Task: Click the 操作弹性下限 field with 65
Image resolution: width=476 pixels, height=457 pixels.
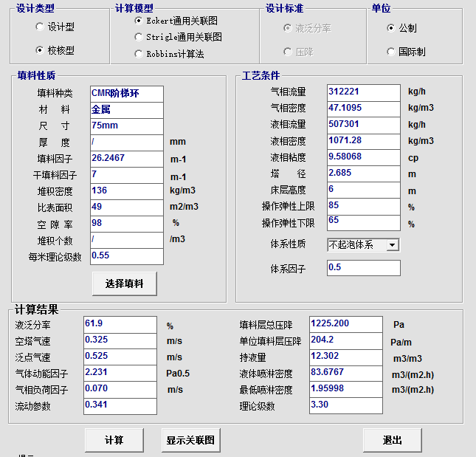Action: point(364,222)
